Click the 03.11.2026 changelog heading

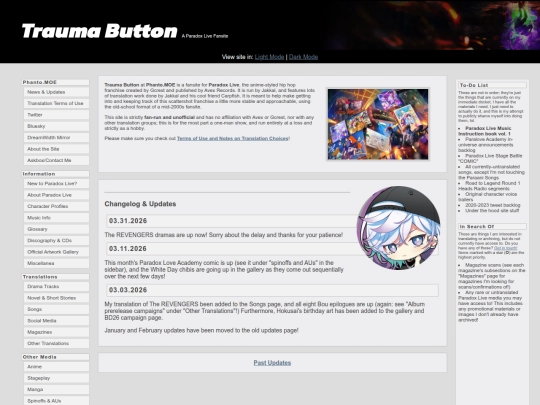tap(128, 249)
